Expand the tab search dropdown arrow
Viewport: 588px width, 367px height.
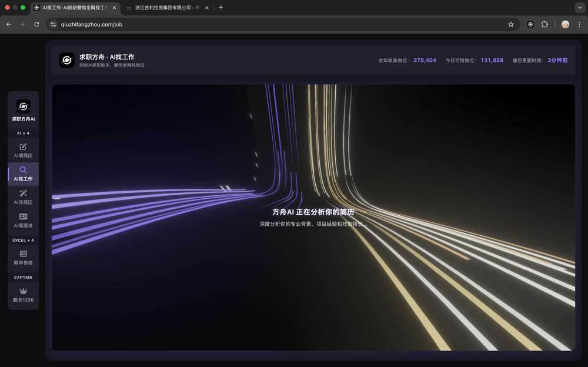(x=579, y=8)
